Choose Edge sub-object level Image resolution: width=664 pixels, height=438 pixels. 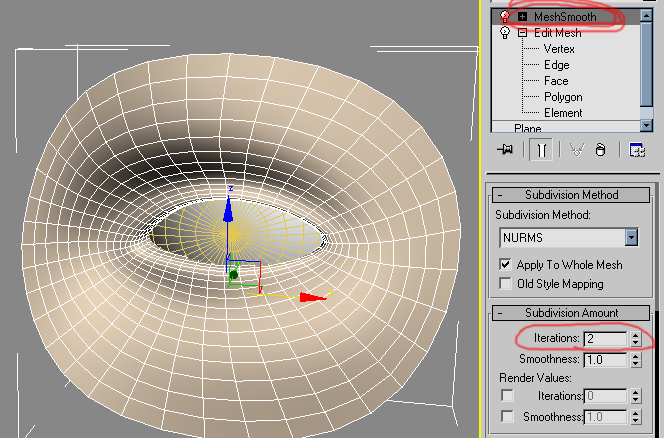(x=556, y=65)
